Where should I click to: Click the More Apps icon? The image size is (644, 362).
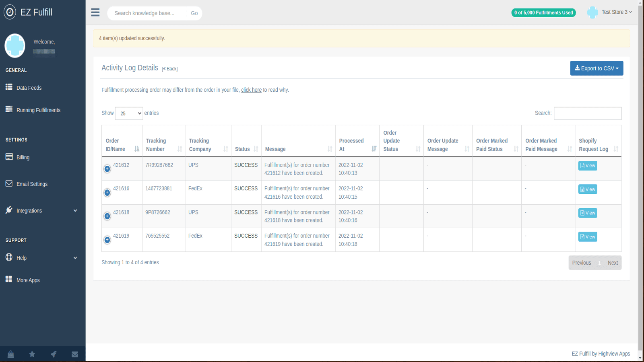[28, 280]
